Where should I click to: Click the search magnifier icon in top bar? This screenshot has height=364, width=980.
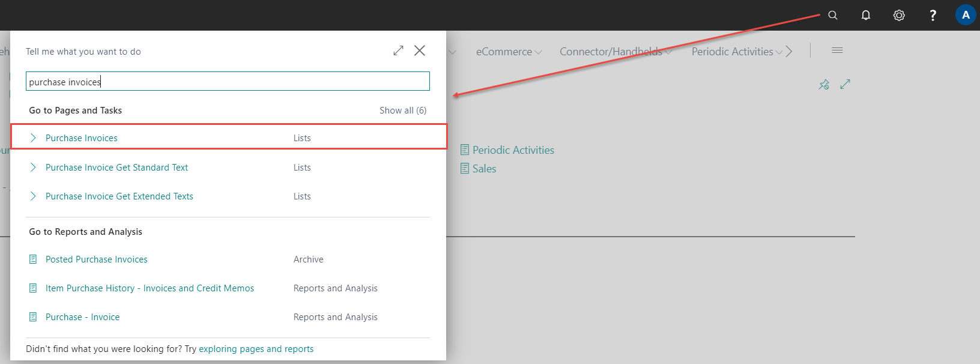pyautogui.click(x=832, y=16)
